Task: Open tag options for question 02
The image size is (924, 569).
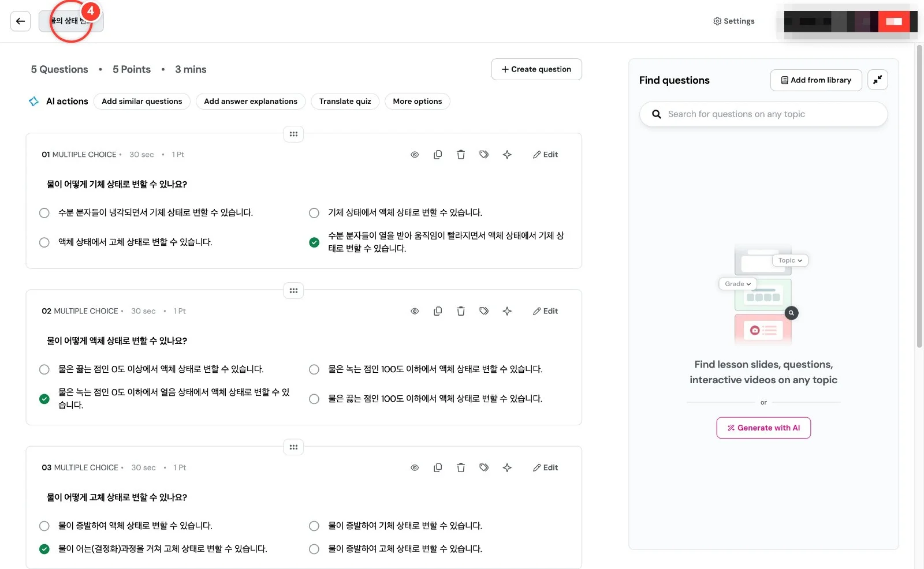Action: (484, 311)
